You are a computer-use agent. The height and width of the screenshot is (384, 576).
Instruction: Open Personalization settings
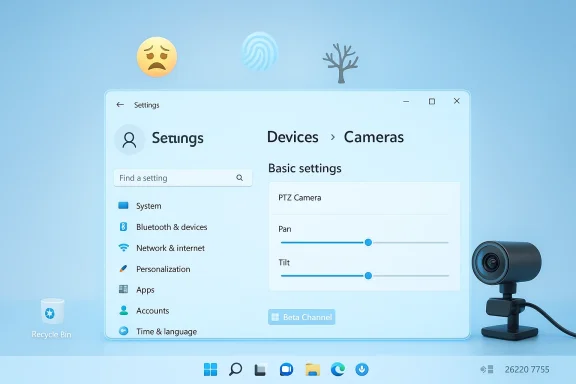[163, 269]
